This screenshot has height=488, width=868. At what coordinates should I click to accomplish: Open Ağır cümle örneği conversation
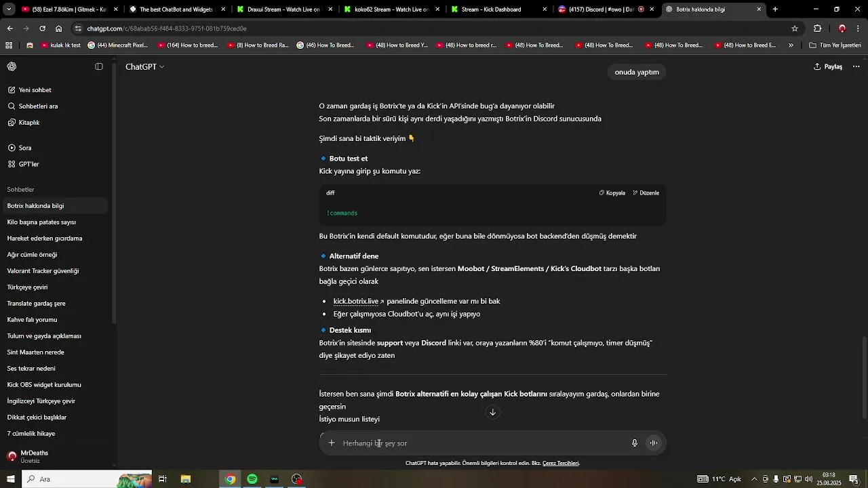[x=54, y=255]
